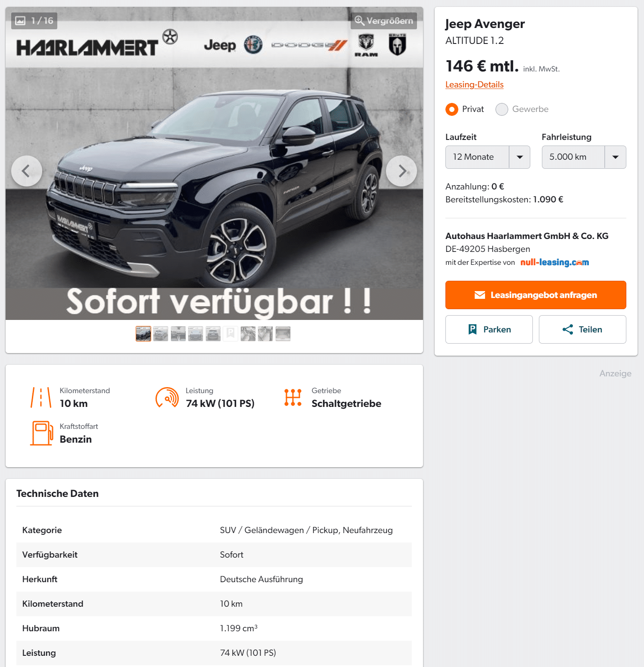Click the Vergrößern magnifier icon

tap(359, 21)
